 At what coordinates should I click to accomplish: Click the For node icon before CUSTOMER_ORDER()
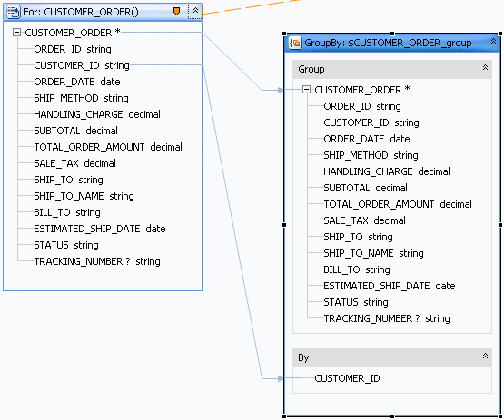[x=14, y=12]
